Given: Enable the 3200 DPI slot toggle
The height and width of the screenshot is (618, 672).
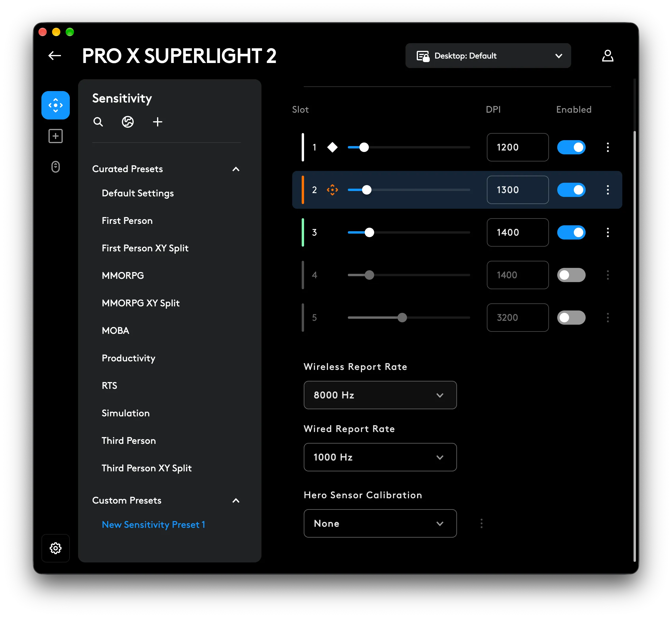Looking at the screenshot, I should [x=571, y=317].
